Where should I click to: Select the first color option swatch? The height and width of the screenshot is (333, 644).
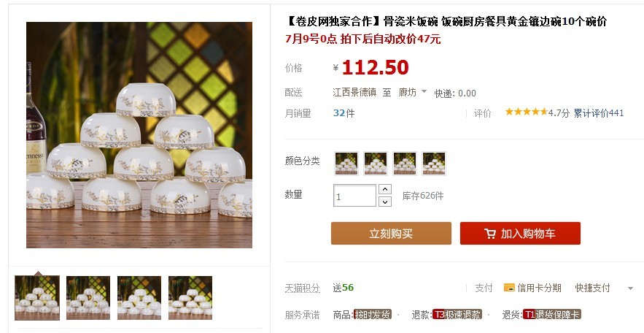[x=346, y=163]
